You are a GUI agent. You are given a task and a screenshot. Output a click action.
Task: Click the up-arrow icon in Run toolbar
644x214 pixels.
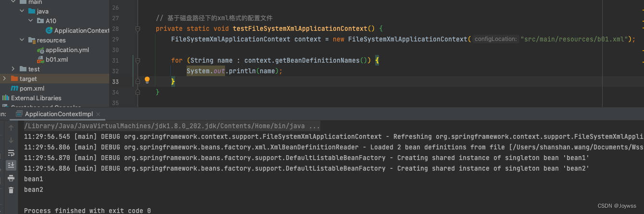(11, 128)
